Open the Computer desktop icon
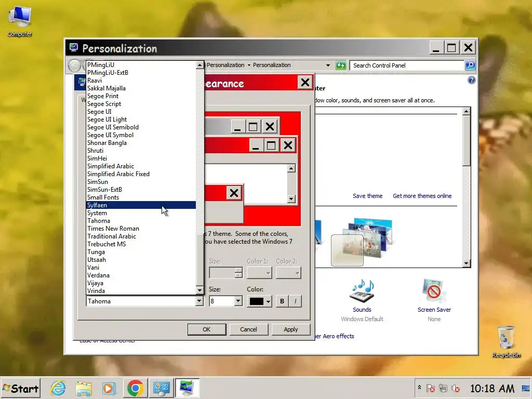Image resolution: width=532 pixels, height=399 pixels. click(20, 21)
